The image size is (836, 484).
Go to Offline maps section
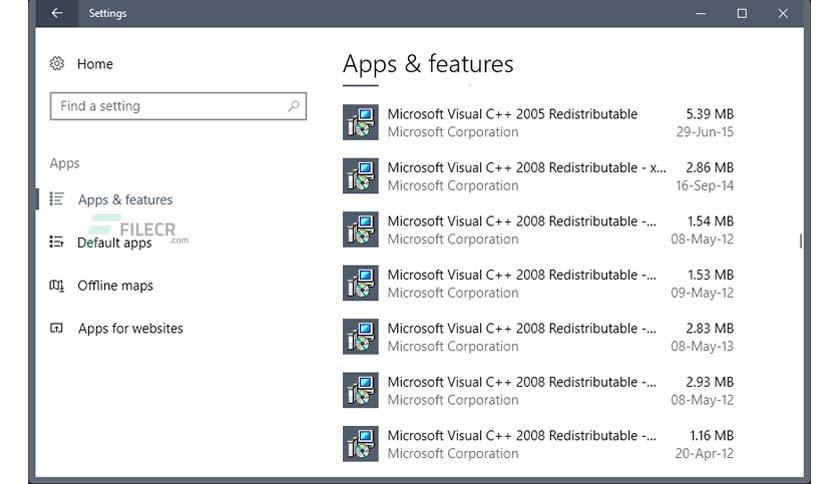click(x=115, y=286)
